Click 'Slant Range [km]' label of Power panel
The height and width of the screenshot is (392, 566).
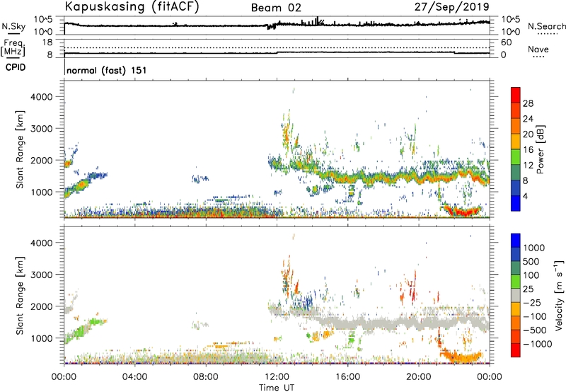click(20, 149)
